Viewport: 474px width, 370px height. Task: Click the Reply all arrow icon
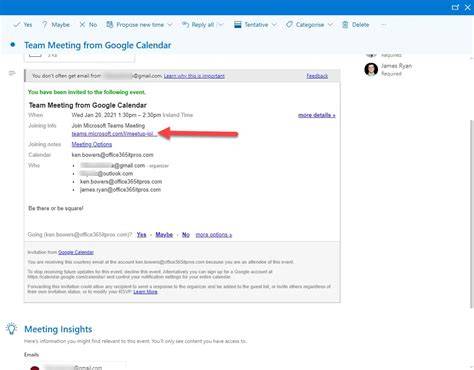click(185, 24)
